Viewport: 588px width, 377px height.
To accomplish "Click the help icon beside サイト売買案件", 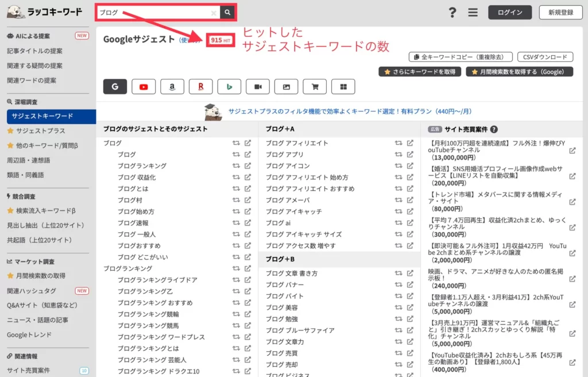I will click(x=494, y=129).
